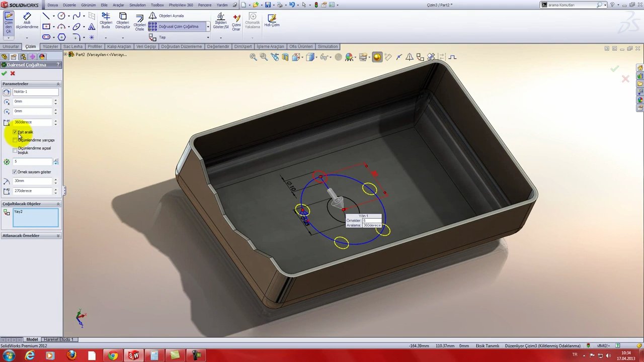Click the instance count field showing 5
The height and width of the screenshot is (362, 644).
coord(33,161)
